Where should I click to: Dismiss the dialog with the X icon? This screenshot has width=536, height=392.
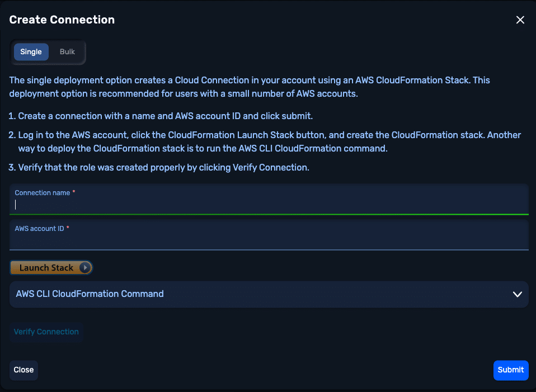coord(520,20)
